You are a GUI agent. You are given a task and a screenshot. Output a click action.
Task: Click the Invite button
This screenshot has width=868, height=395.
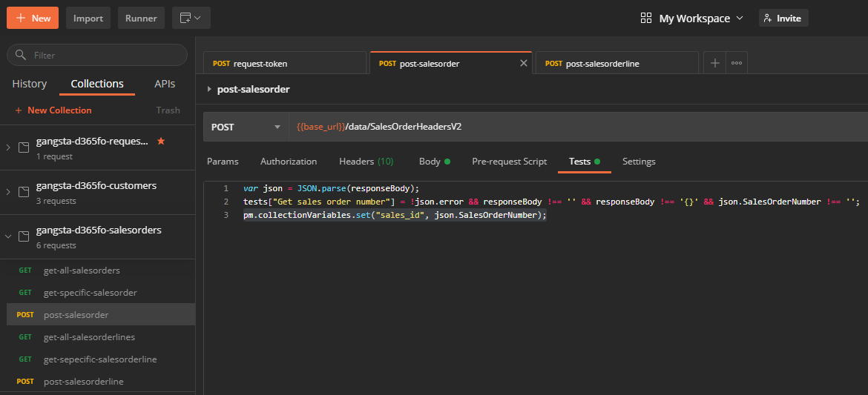click(783, 18)
